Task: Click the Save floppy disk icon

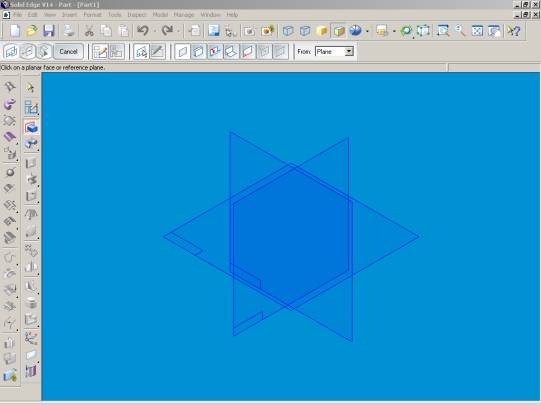Action: tap(49, 31)
